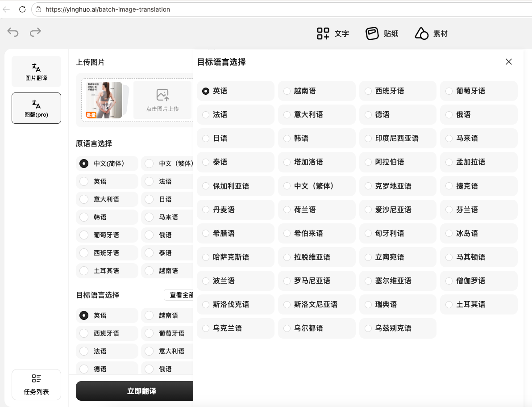Select 印度尼西亚语 target language
The width and height of the screenshot is (532, 407).
click(398, 138)
